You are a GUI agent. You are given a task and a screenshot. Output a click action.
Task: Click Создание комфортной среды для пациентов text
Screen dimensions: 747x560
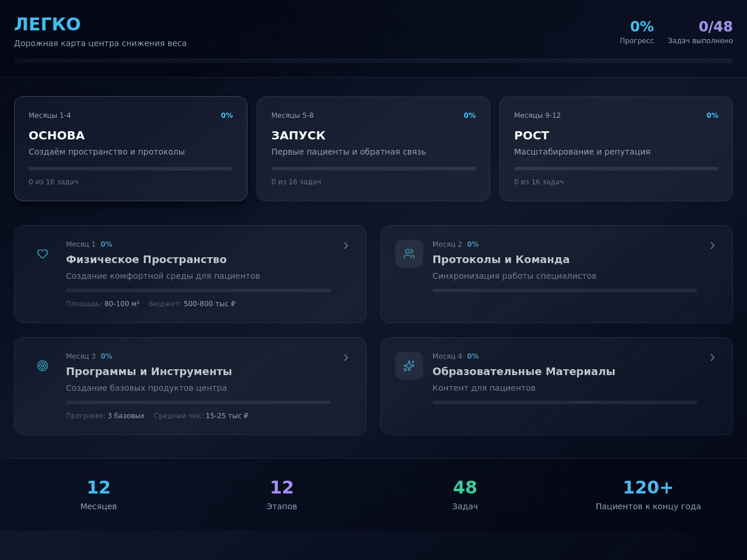coord(163,276)
